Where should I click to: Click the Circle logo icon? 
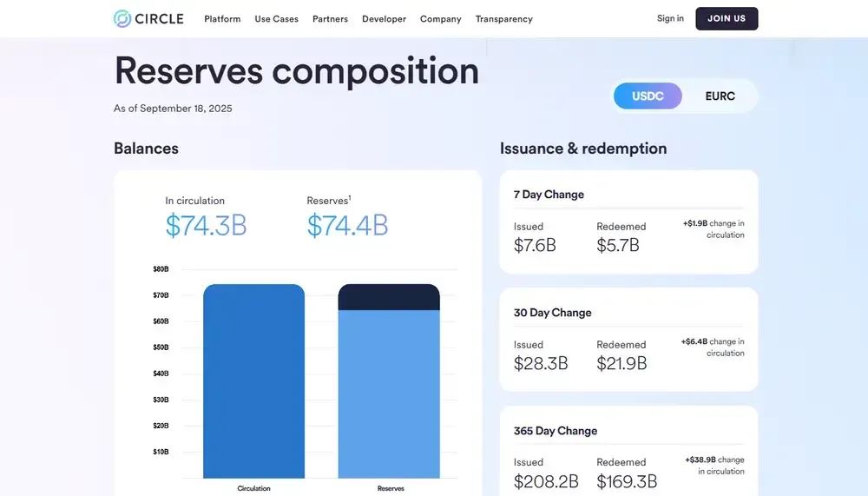tap(122, 19)
